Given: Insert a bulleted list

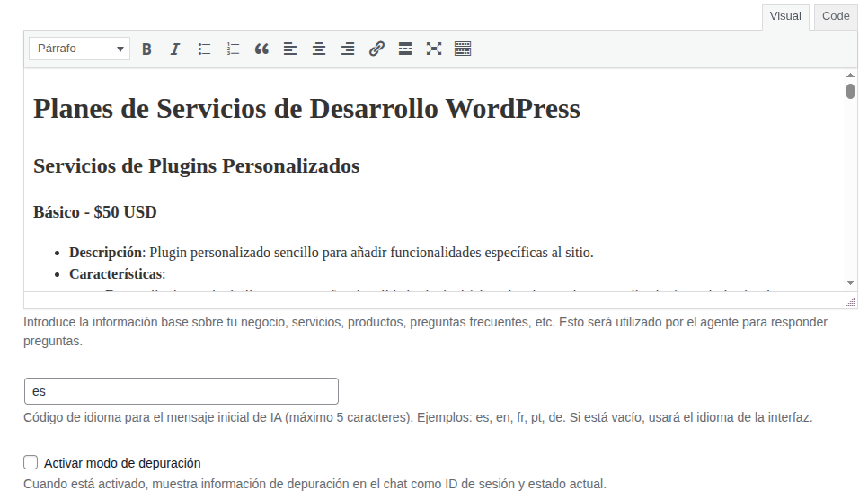Looking at the screenshot, I should [204, 49].
